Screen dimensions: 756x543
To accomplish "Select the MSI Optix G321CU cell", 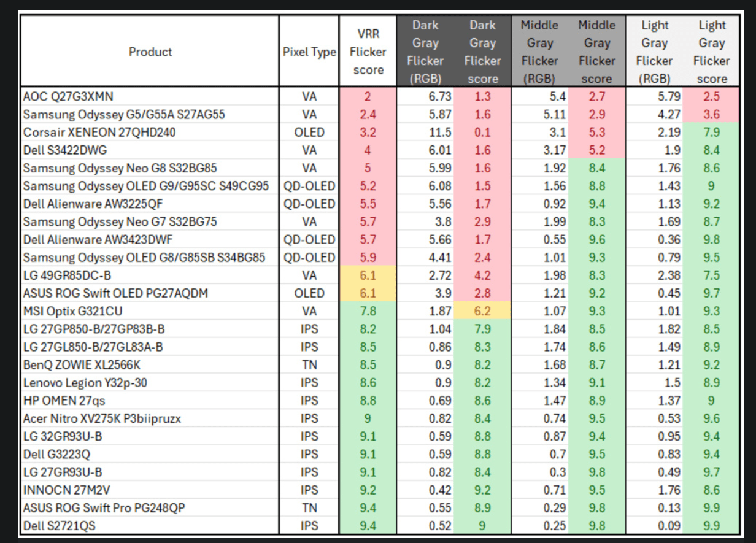I will tap(150, 311).
